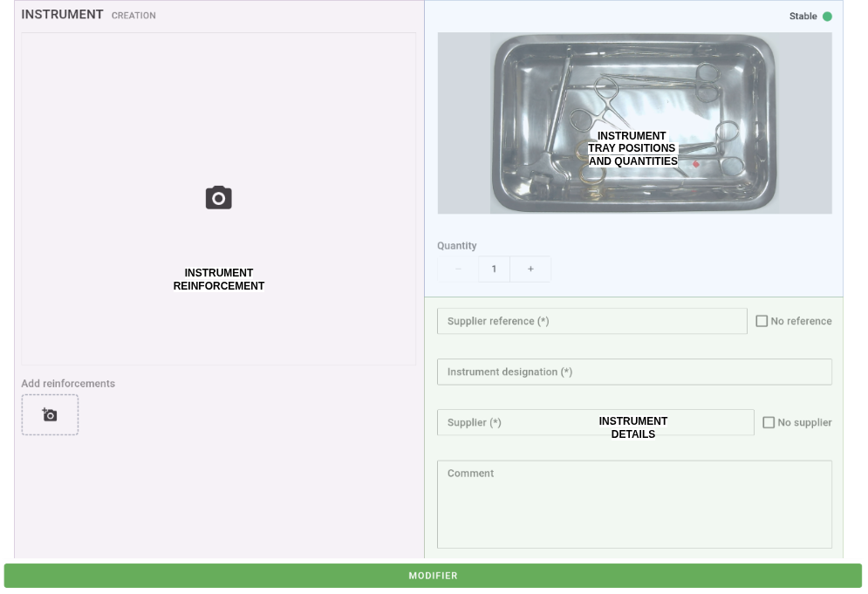Click the add reinforcement photo icon
Viewport: 868px width, 594px height.
point(50,415)
